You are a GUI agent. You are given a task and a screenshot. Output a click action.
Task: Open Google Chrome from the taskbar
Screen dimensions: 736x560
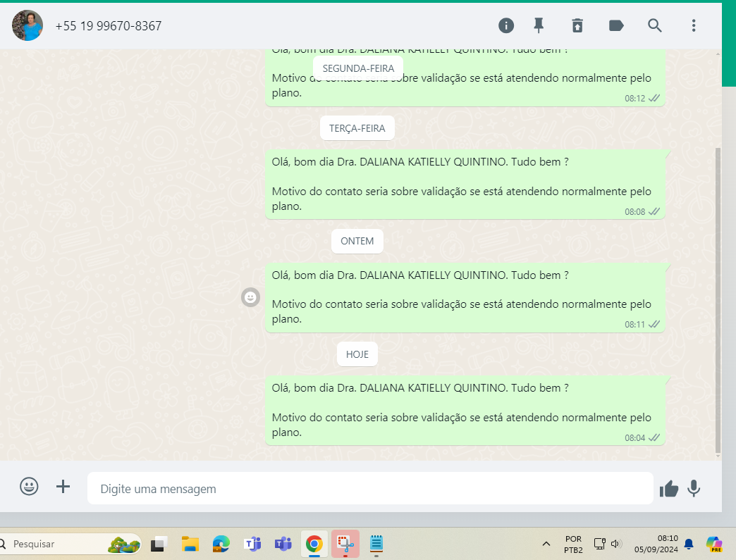(x=314, y=544)
